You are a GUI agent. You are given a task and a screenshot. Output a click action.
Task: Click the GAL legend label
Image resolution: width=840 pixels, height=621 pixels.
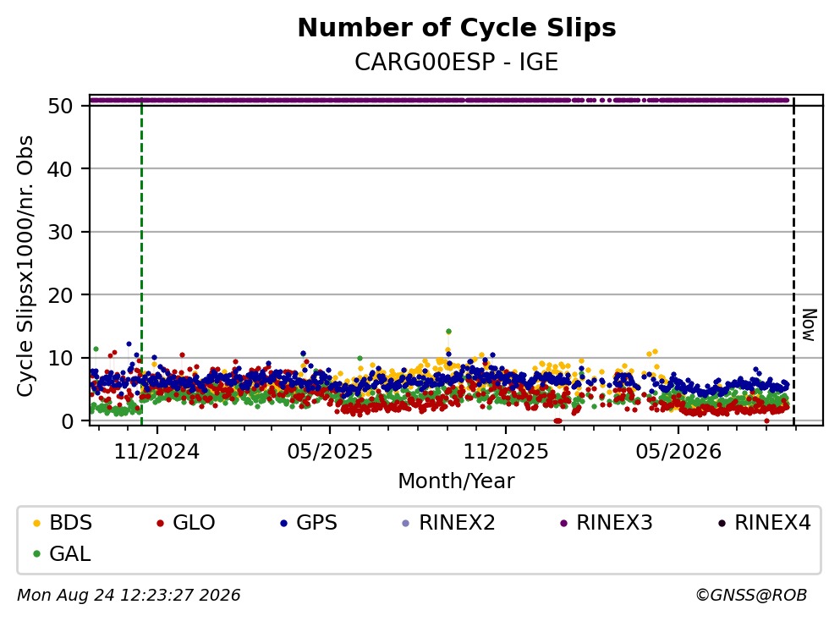[x=70, y=554]
